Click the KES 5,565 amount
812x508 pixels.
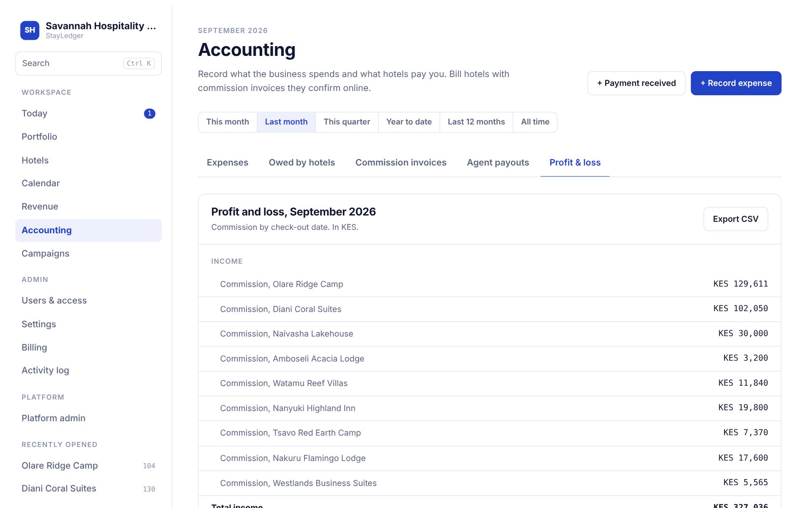[x=746, y=483]
